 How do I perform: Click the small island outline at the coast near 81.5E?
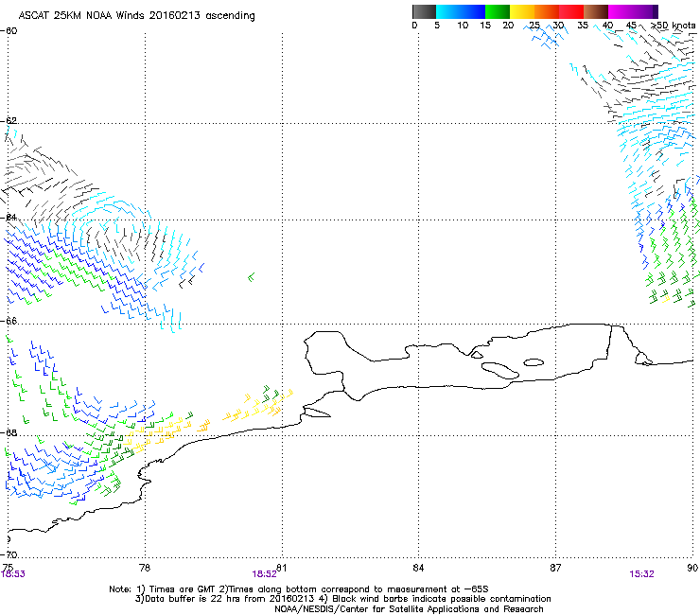point(317,413)
